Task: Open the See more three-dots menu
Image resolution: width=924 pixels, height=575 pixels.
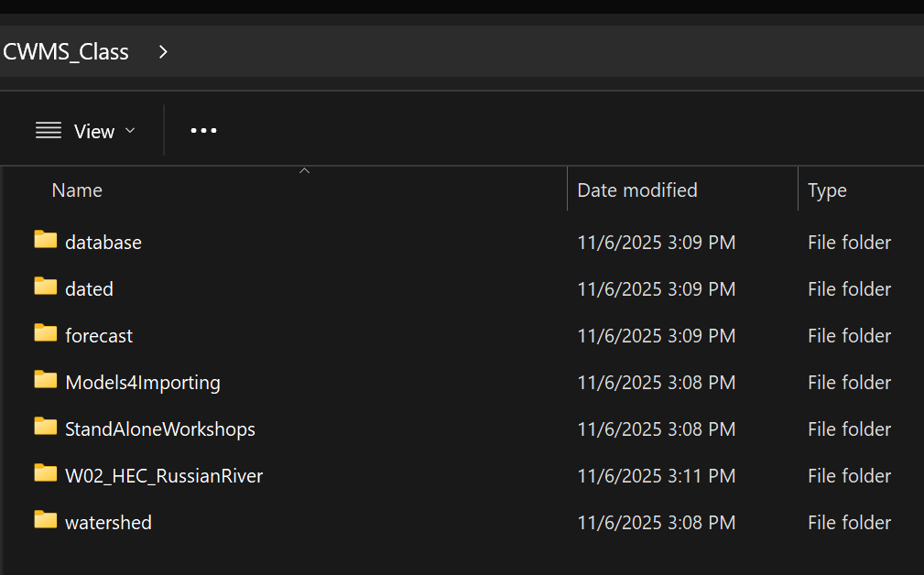Action: tap(203, 131)
